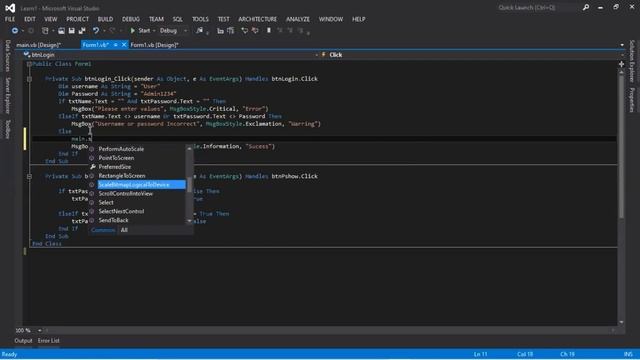640x360 pixels.
Task: Collapse the Public Class Form1 outline
Action: pyautogui.click(x=29, y=64)
